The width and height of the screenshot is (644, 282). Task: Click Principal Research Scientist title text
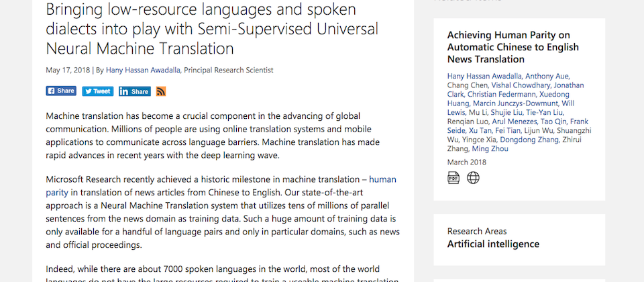[x=228, y=70]
